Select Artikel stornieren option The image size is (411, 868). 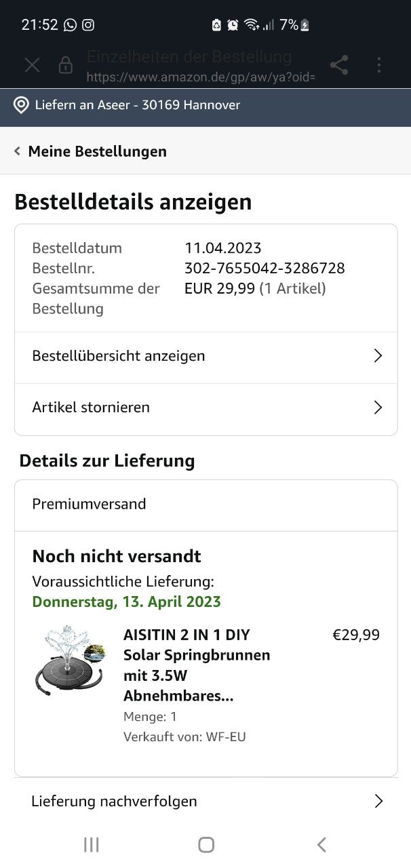pyautogui.click(x=206, y=409)
